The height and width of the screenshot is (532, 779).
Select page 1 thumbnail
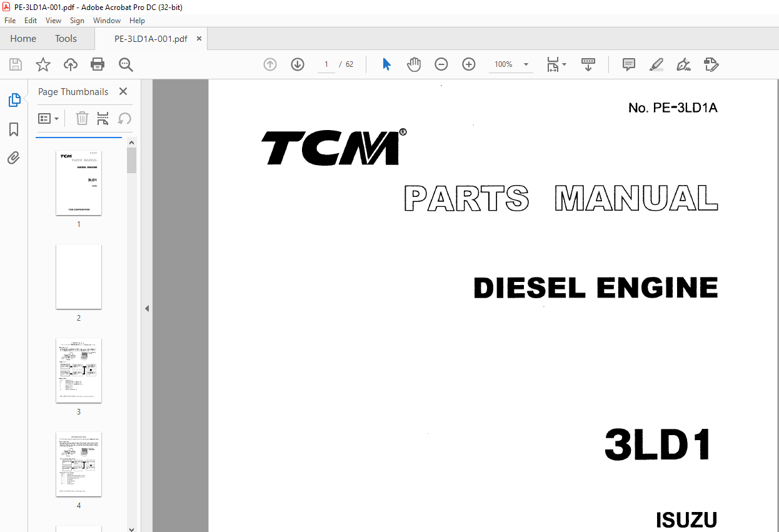[79, 183]
